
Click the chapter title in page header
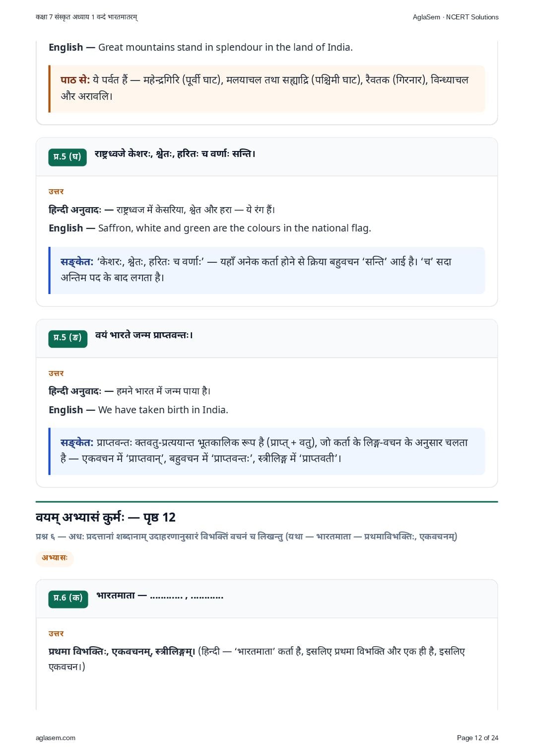86,17
